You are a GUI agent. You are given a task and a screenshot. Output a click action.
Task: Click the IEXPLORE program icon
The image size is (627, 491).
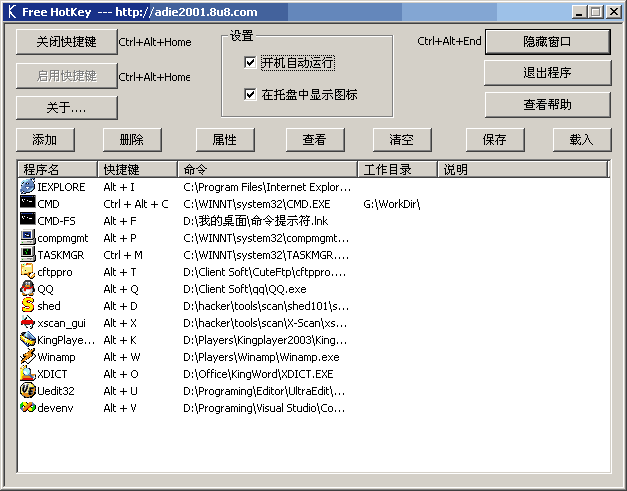tap(28, 186)
